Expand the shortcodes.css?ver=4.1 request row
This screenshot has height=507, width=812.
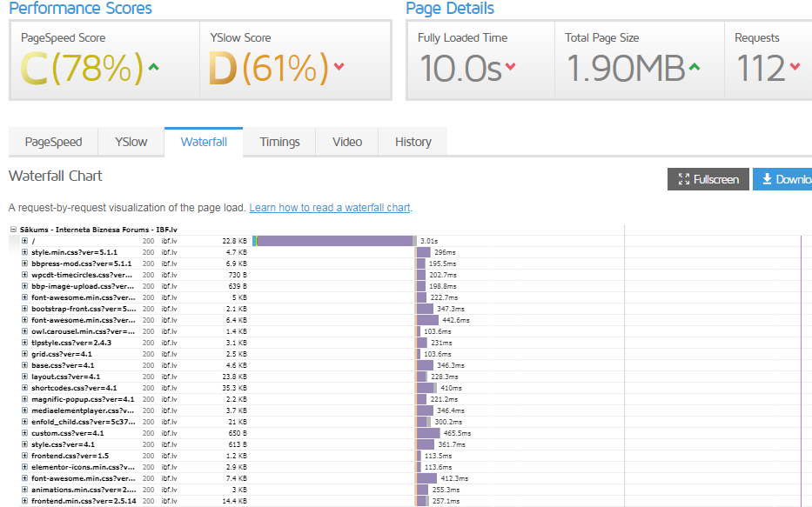[24, 388]
